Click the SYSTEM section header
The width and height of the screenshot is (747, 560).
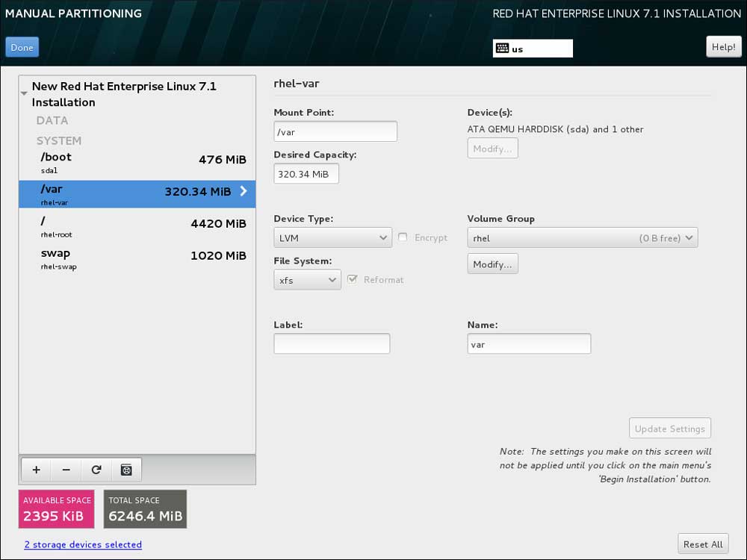[x=59, y=140]
